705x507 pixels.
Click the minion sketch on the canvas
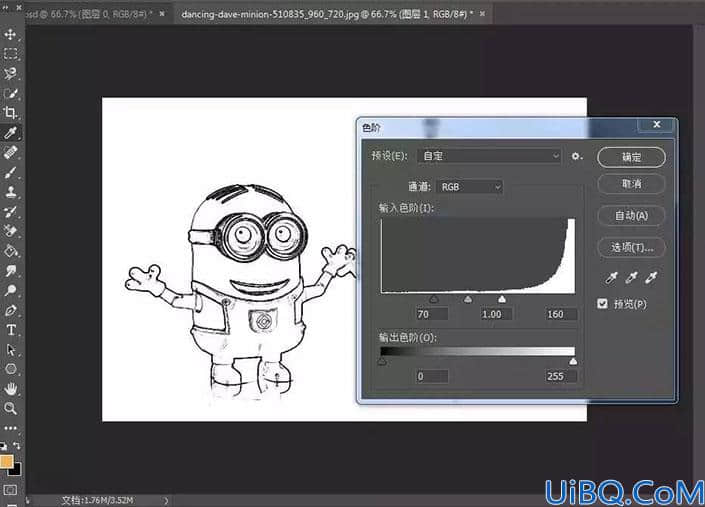pyautogui.click(x=241, y=291)
